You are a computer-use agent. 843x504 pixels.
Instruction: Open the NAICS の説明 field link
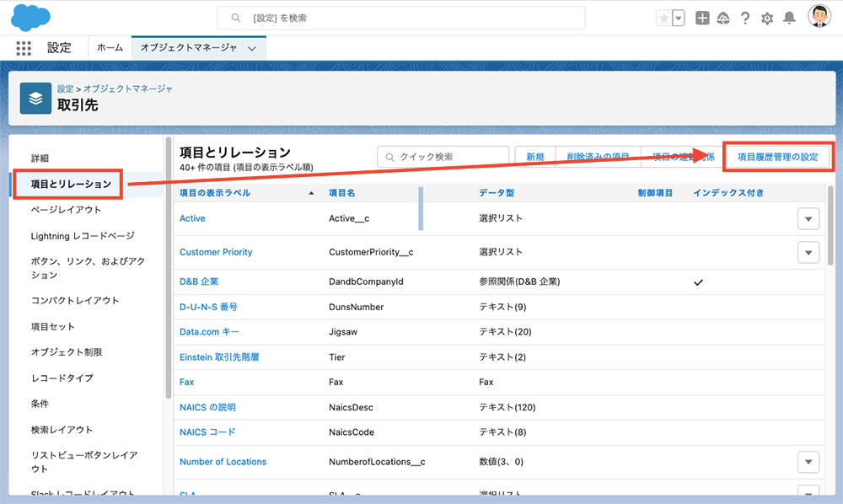click(x=207, y=407)
